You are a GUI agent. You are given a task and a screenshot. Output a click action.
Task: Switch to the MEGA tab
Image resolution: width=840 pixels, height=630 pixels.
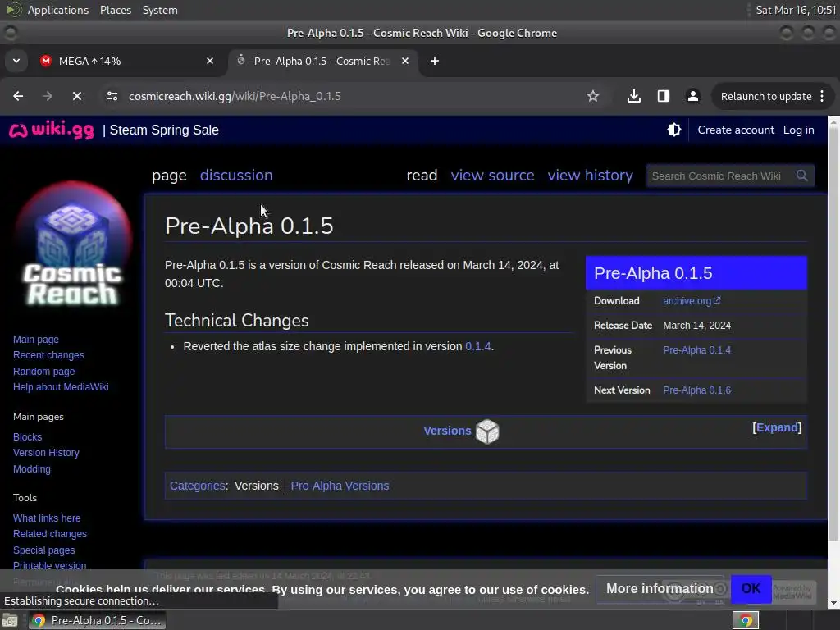[127, 61]
